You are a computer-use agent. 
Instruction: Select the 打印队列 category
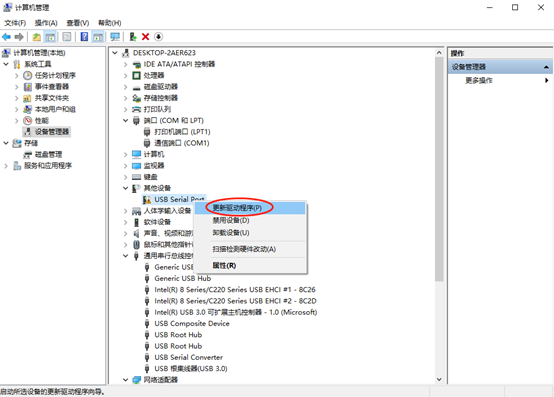157,109
